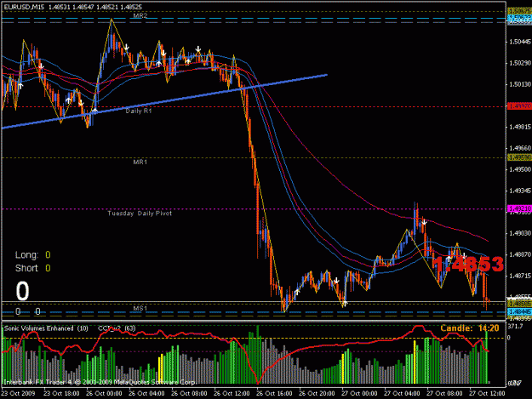Click the 27 Oct 04:00 time label
532x399 pixels.
(402, 393)
